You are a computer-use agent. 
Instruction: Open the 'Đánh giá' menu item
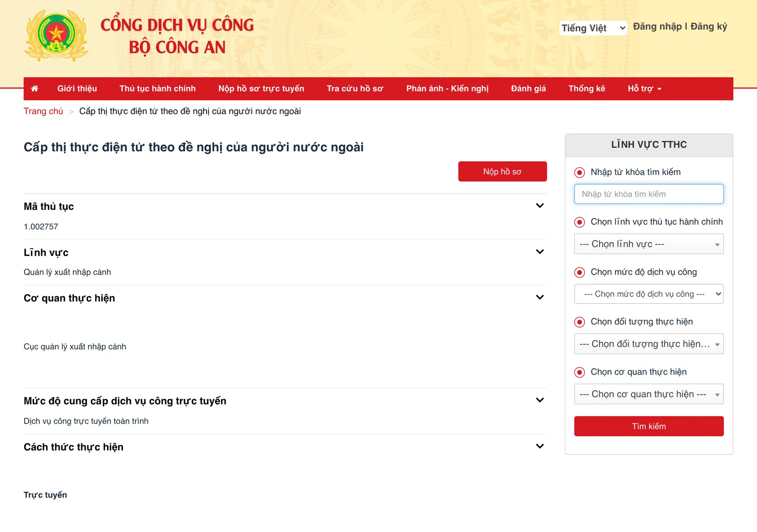click(528, 88)
